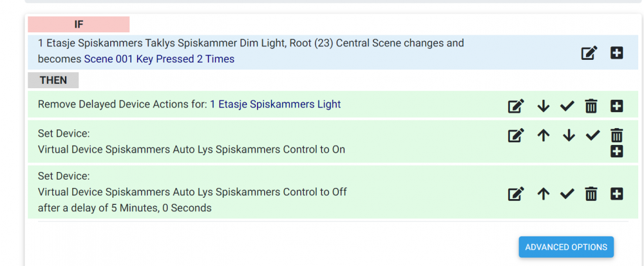Image resolution: width=644 pixels, height=266 pixels.
Task: Edit the Control to On action
Action: [x=516, y=136]
